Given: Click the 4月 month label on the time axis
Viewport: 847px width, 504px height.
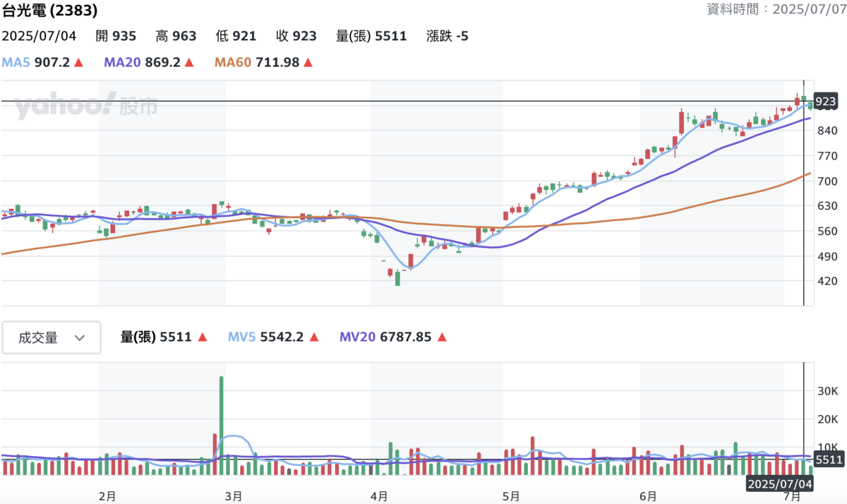Looking at the screenshot, I should 379,496.
